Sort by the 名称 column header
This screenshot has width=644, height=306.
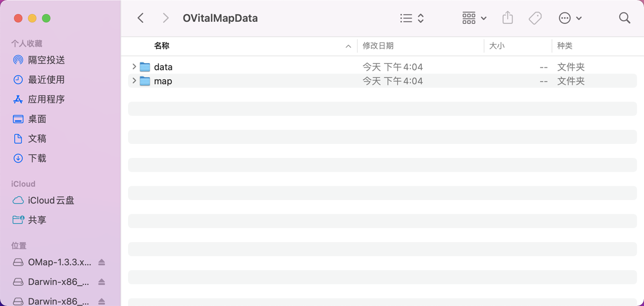coord(162,46)
